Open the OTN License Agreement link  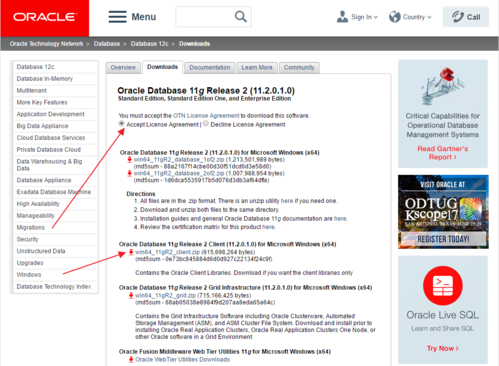pyautogui.click(x=206, y=116)
